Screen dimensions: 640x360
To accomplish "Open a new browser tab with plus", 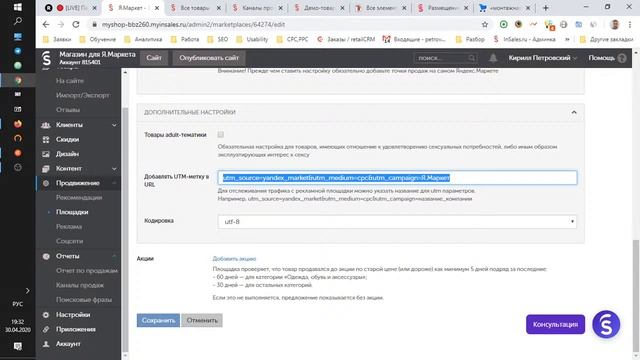I will [545, 8].
